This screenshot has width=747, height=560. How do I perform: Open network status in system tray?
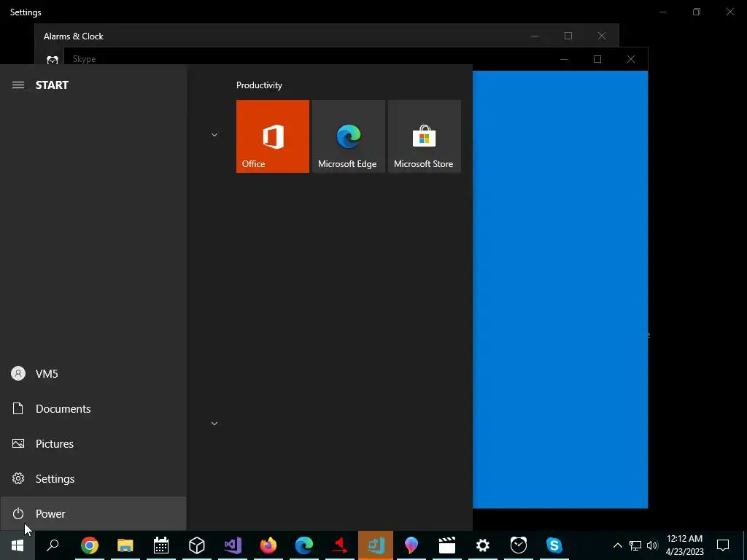point(635,545)
